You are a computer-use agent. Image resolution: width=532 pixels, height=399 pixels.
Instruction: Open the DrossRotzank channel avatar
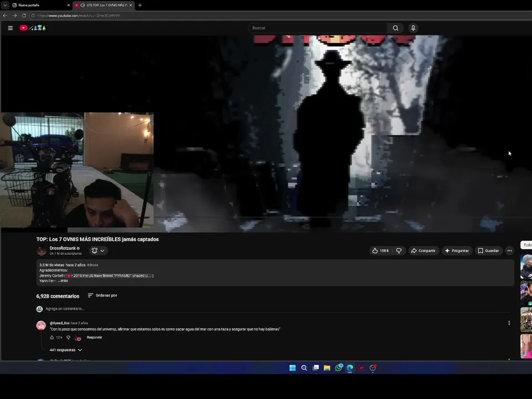42,251
